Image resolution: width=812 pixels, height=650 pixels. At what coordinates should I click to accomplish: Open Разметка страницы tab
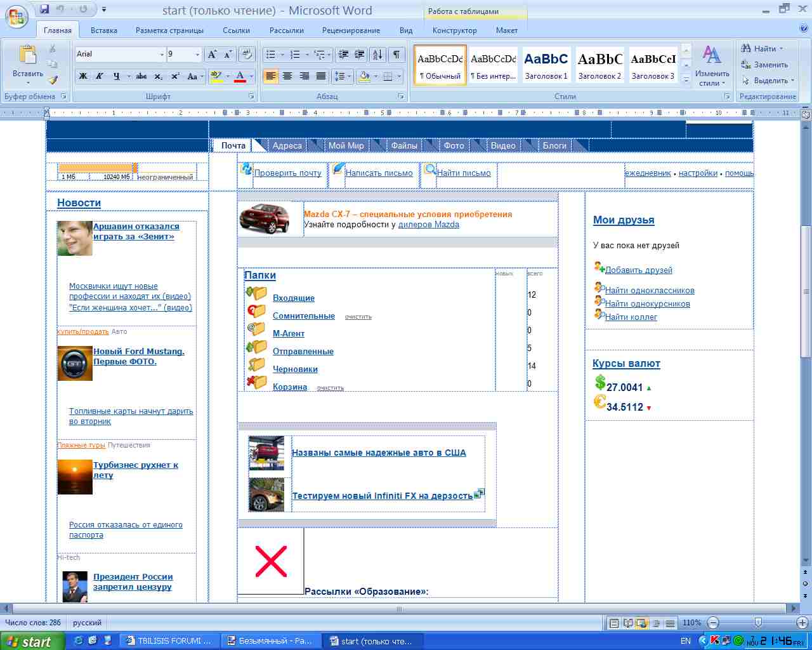170,30
